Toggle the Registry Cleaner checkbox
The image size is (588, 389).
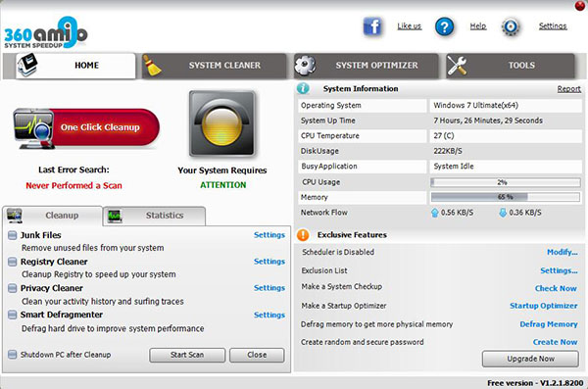13,262
